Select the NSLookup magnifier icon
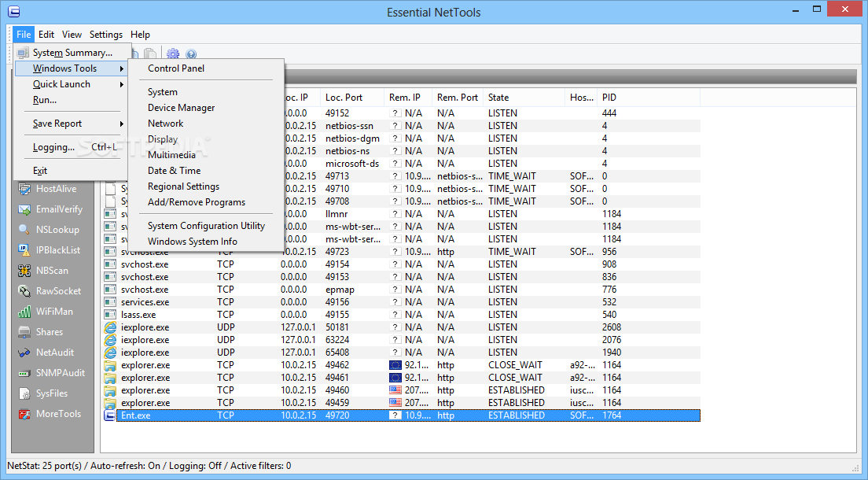This screenshot has height=480, width=868. tap(24, 230)
